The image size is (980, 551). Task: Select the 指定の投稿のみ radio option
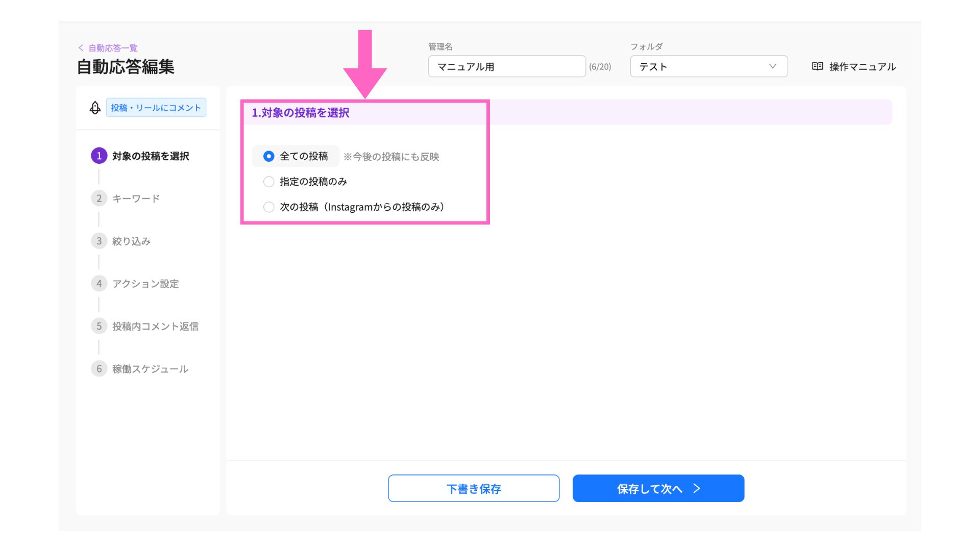(269, 182)
